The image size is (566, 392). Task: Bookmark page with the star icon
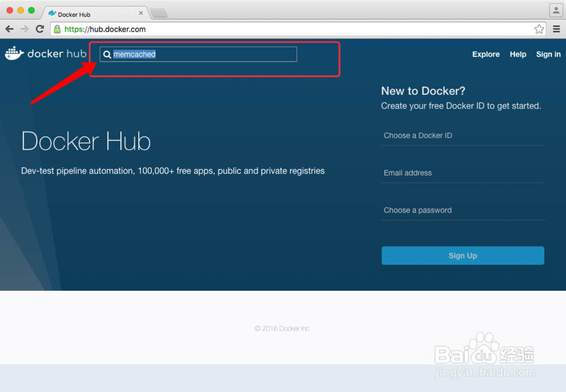pyautogui.click(x=539, y=29)
